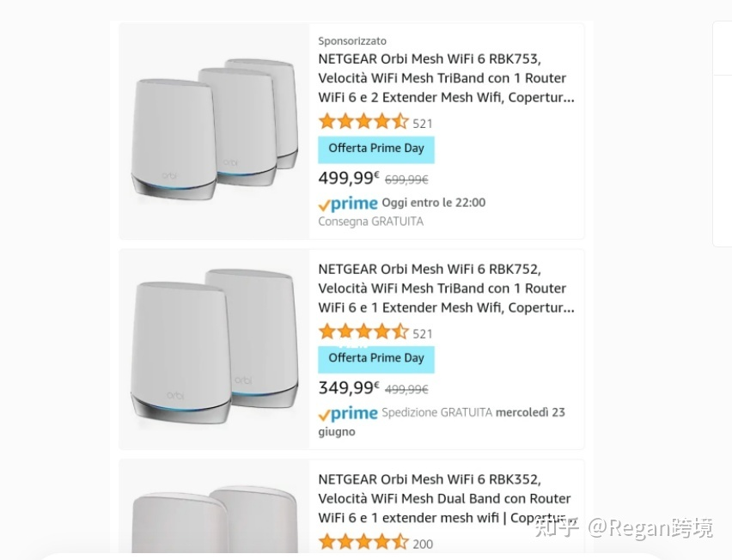
Task: Click the crossed-out 699,99€ list price
Action: (x=406, y=180)
